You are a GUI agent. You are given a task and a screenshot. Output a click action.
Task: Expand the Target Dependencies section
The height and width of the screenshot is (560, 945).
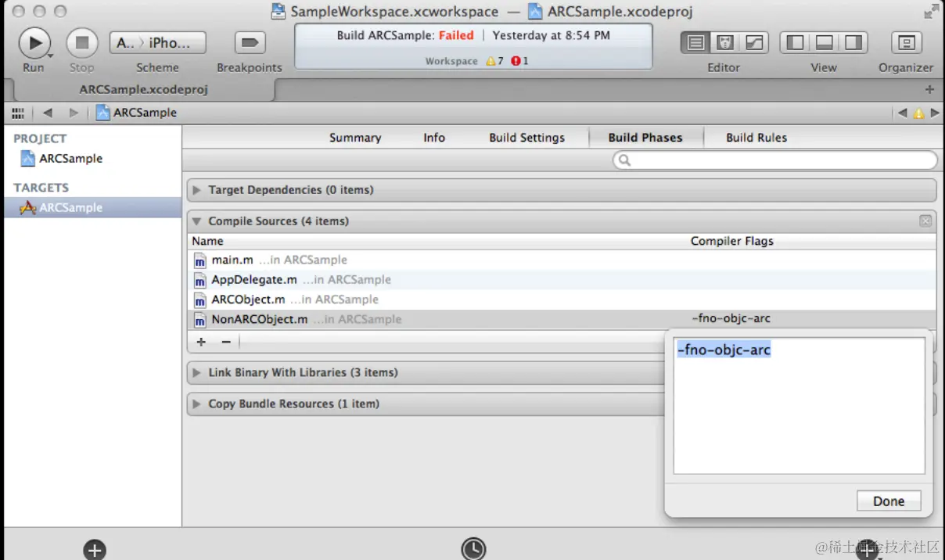point(196,190)
